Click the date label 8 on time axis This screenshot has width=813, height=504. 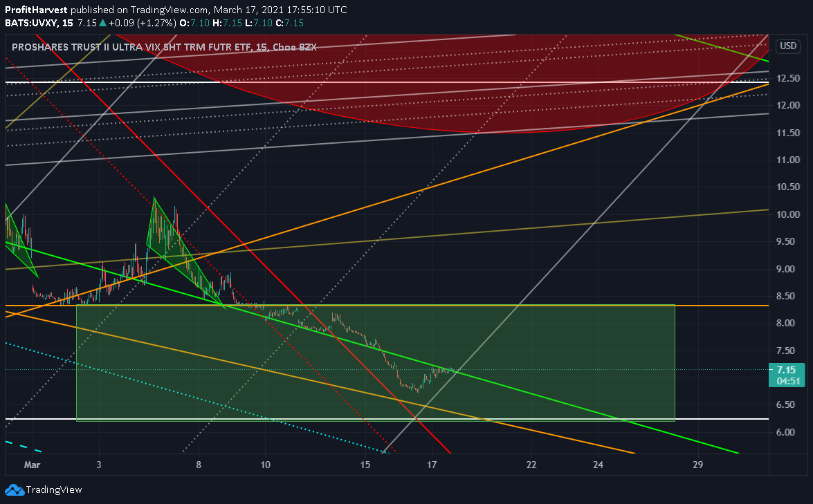pos(199,465)
